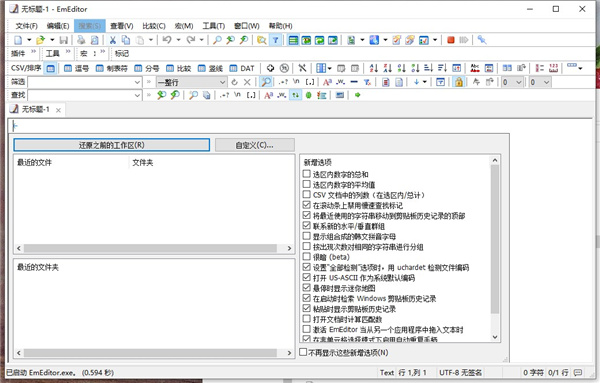Click the CSV normal mode icon after CSV/排序
This screenshot has height=383, width=600.
coord(50,68)
